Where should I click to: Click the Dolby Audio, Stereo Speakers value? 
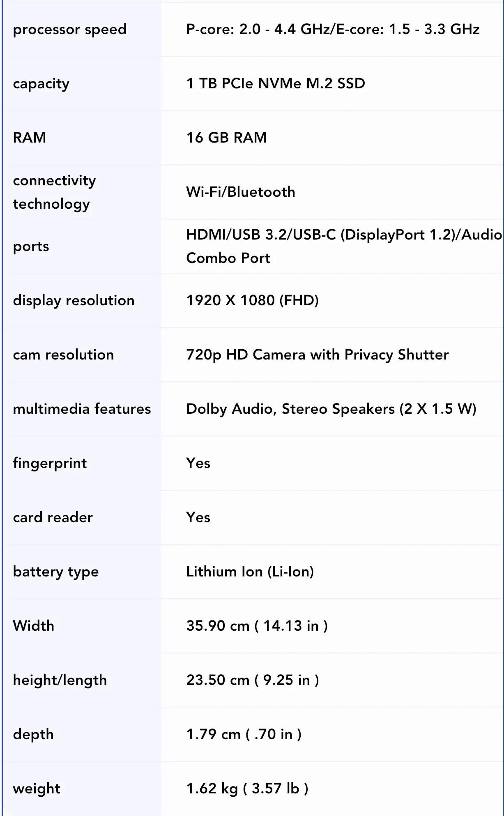[331, 409]
